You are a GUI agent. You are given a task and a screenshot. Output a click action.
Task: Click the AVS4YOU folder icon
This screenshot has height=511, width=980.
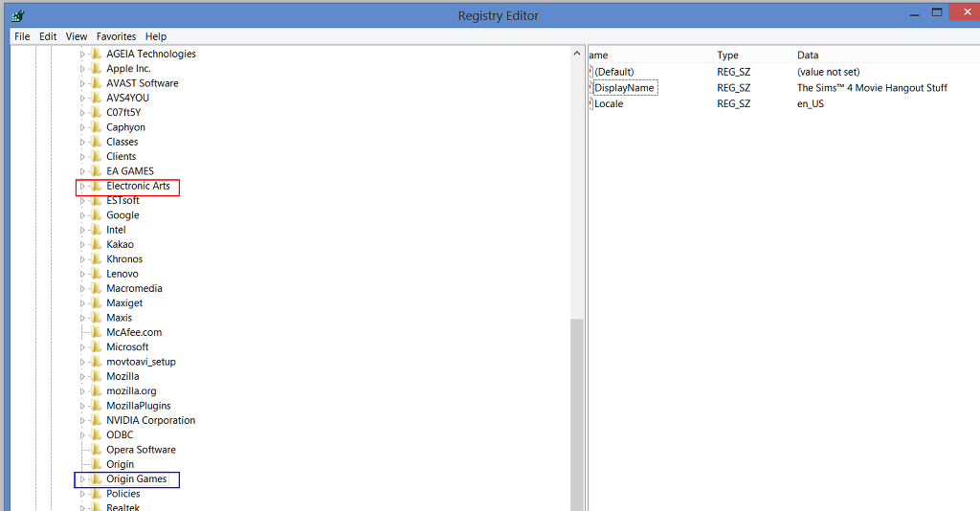coord(96,98)
